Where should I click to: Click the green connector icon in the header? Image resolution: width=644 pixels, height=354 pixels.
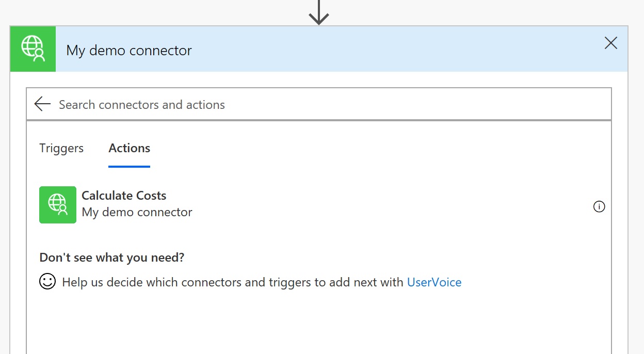[33, 49]
